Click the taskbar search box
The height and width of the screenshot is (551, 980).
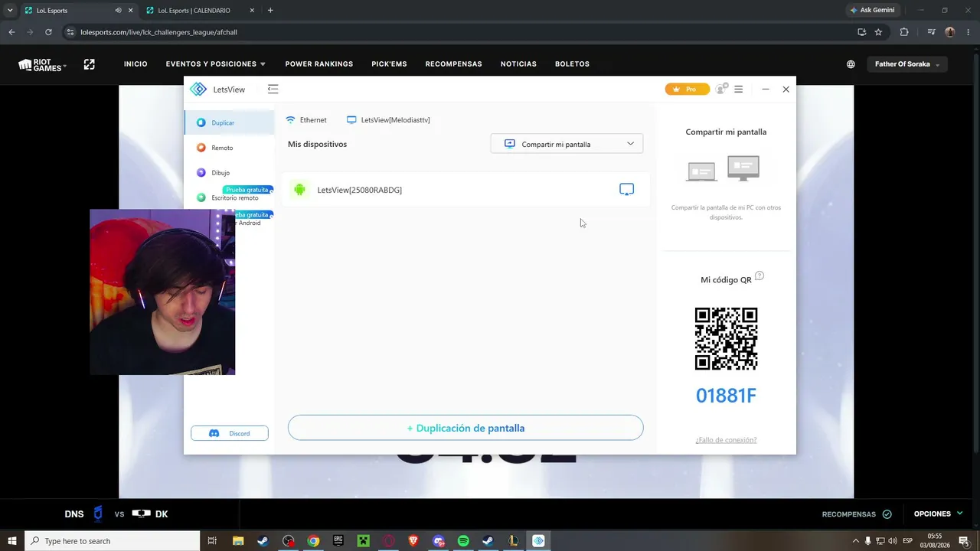click(113, 541)
